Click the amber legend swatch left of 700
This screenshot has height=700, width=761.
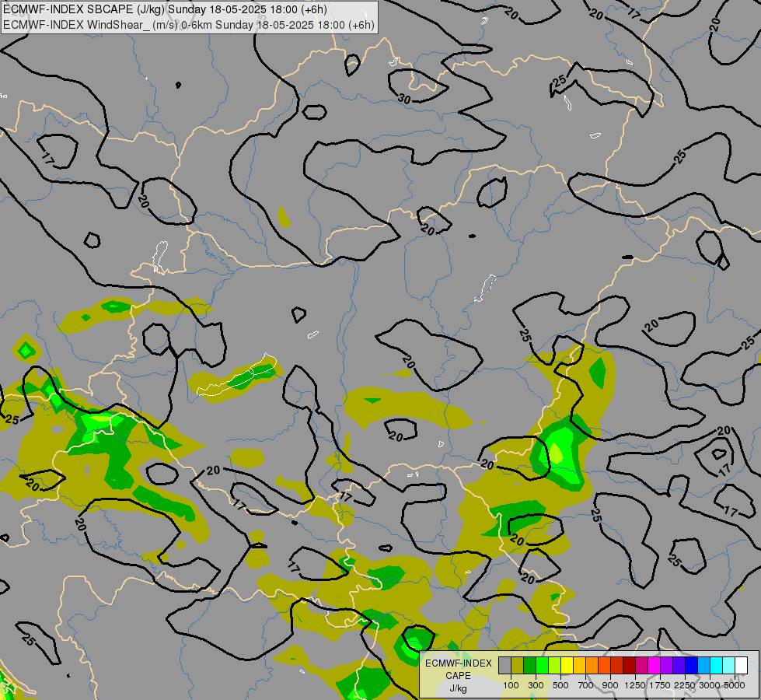coord(579,666)
